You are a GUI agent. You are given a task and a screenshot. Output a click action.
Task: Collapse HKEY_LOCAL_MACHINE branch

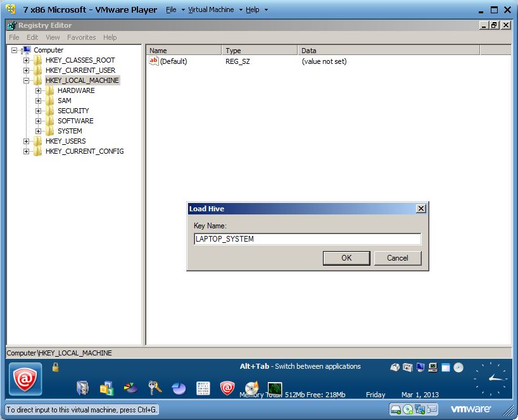26,80
